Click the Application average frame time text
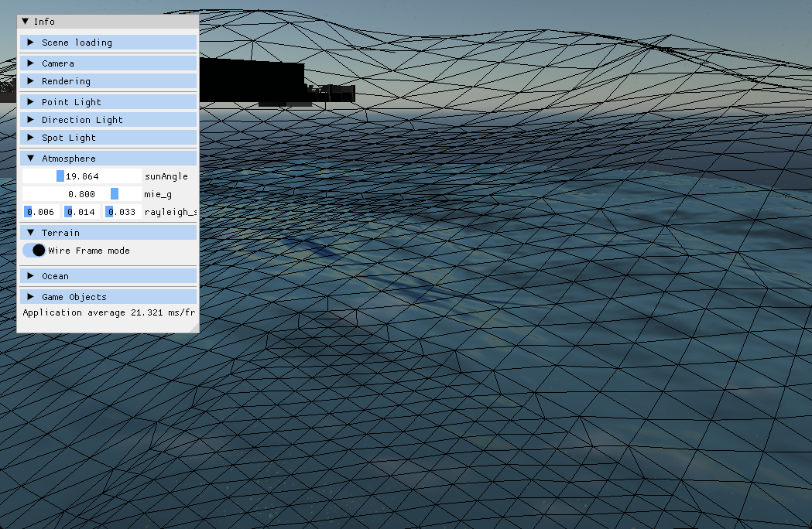The height and width of the screenshot is (529, 812). tap(108, 312)
